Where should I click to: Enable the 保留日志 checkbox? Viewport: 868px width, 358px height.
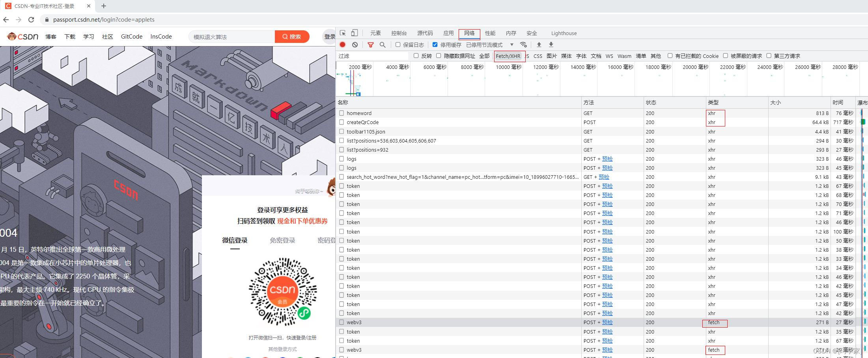(x=398, y=45)
